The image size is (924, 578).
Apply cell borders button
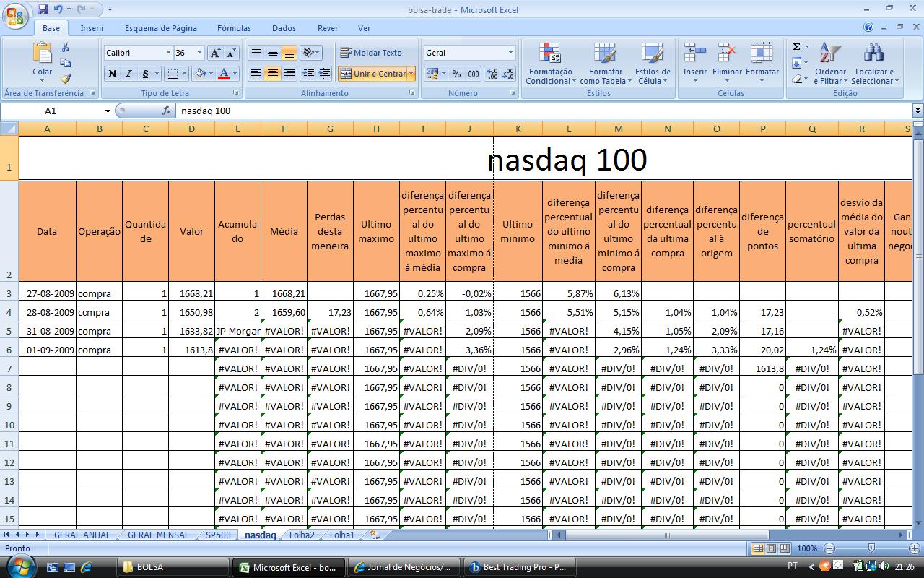173,74
